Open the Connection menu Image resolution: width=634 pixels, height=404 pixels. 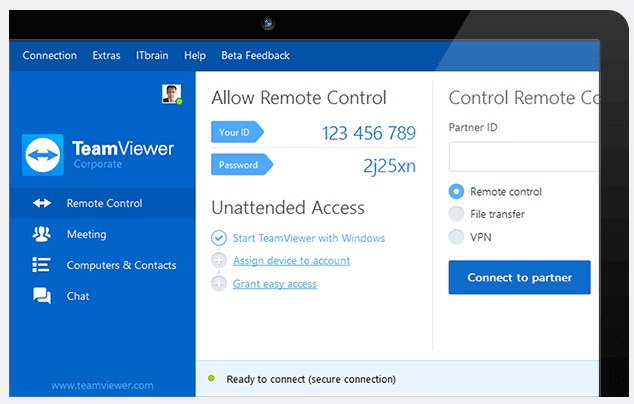tap(49, 55)
